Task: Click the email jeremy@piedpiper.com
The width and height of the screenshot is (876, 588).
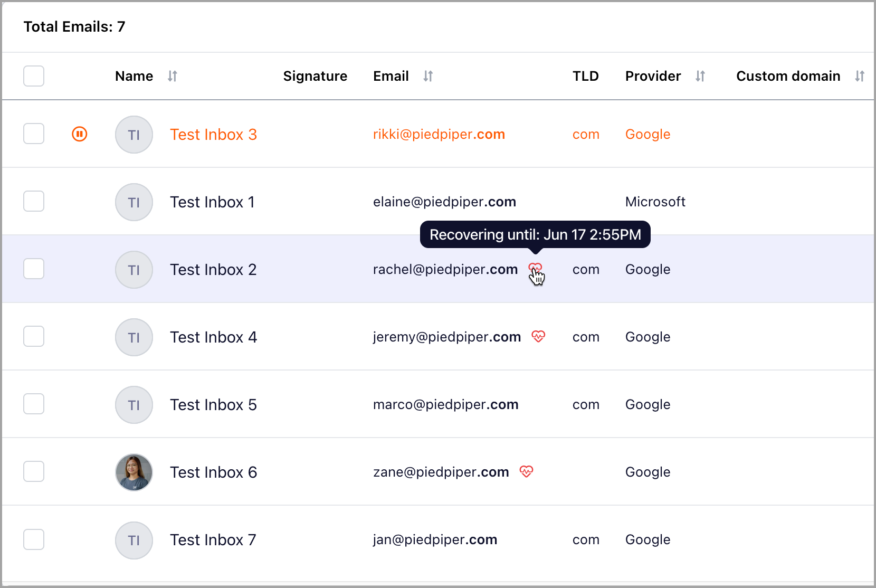Action: [447, 337]
